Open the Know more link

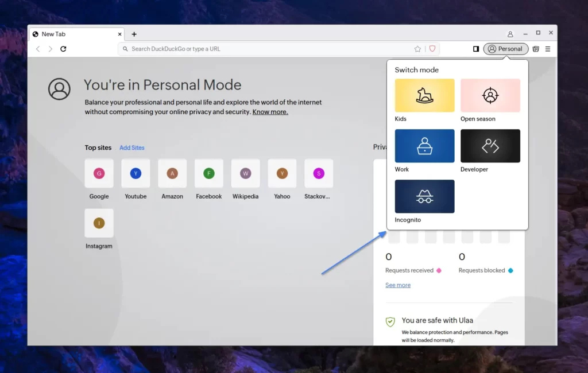click(x=270, y=112)
